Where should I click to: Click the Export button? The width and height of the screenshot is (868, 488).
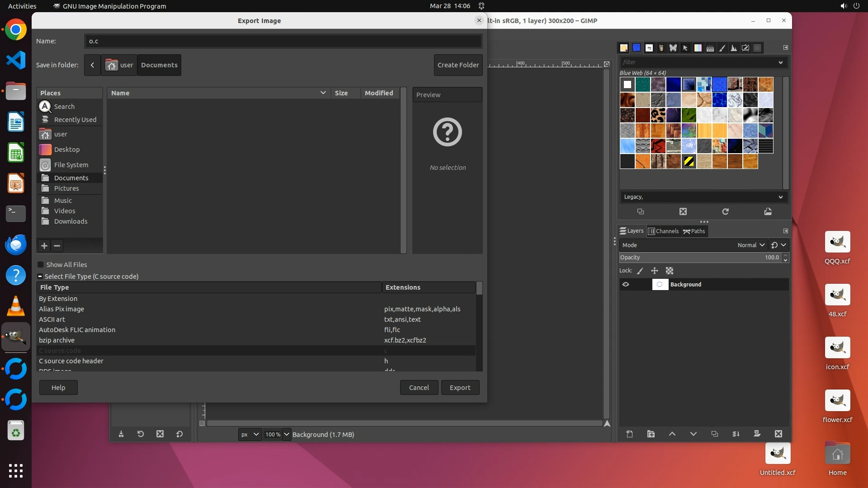[x=460, y=388]
